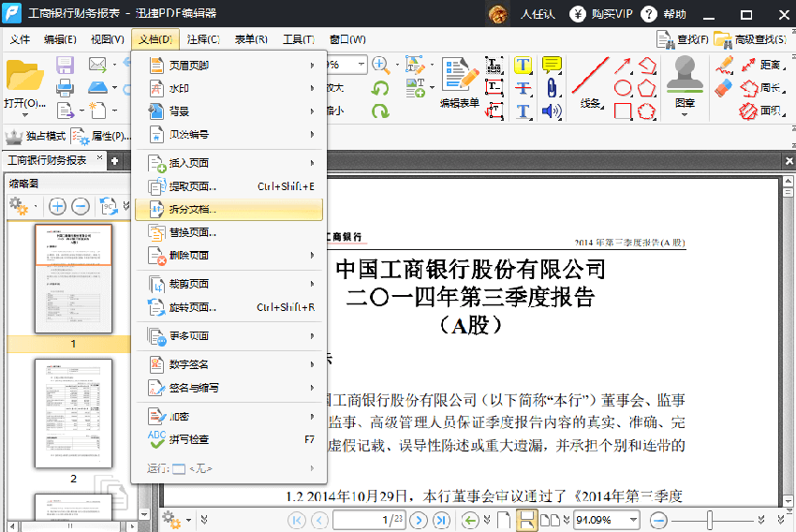This screenshot has width=796, height=532.
Task: Open the 编辑(E) menu
Action: (x=60, y=39)
